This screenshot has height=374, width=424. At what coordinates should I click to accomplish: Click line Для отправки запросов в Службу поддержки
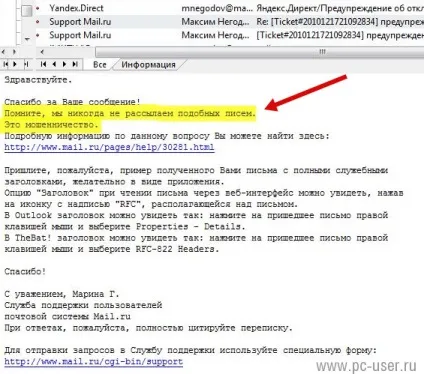click(191, 351)
